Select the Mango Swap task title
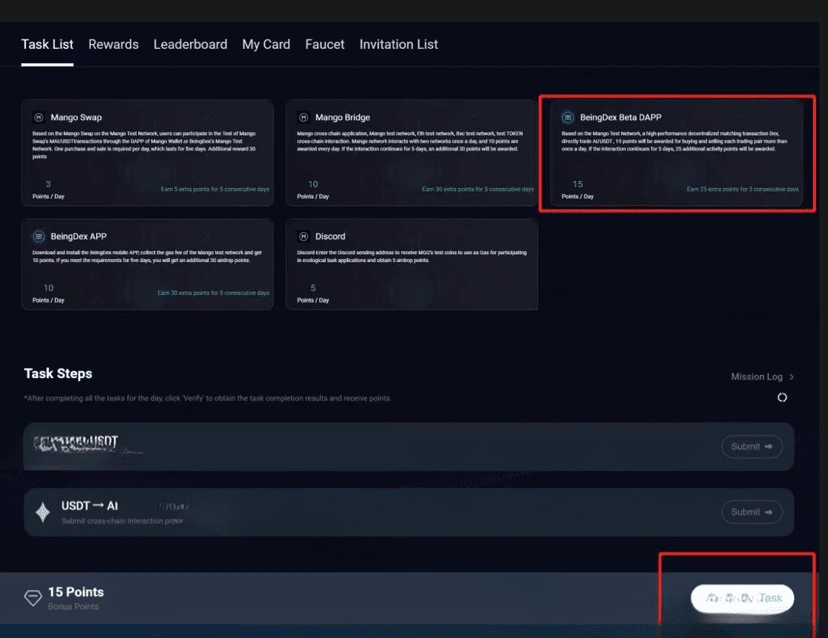The width and height of the screenshot is (828, 638). pos(76,117)
